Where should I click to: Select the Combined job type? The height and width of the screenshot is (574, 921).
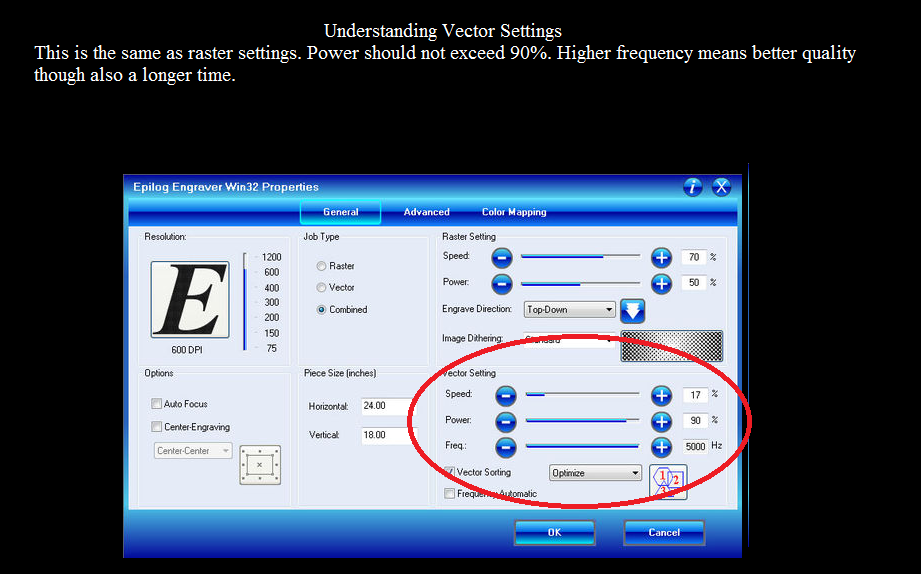[x=321, y=310]
